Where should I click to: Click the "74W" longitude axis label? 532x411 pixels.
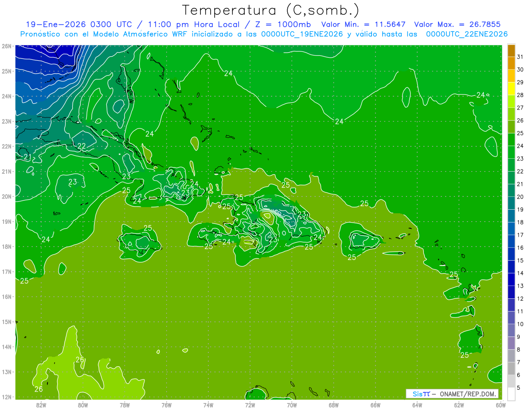pos(208,405)
